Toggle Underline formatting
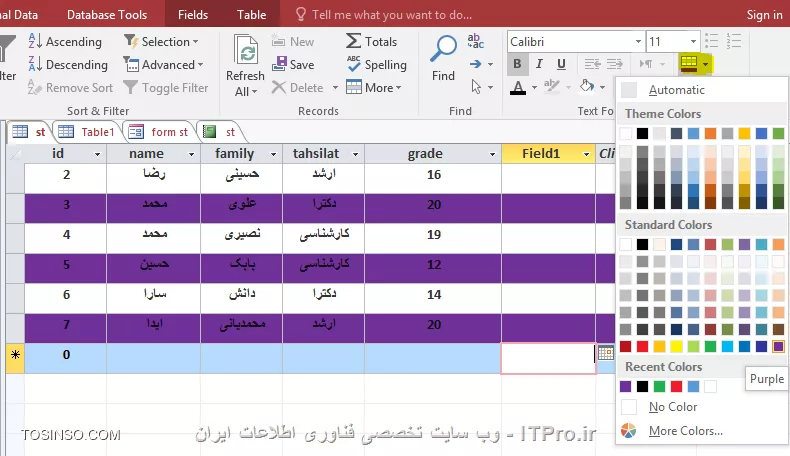 coord(561,64)
